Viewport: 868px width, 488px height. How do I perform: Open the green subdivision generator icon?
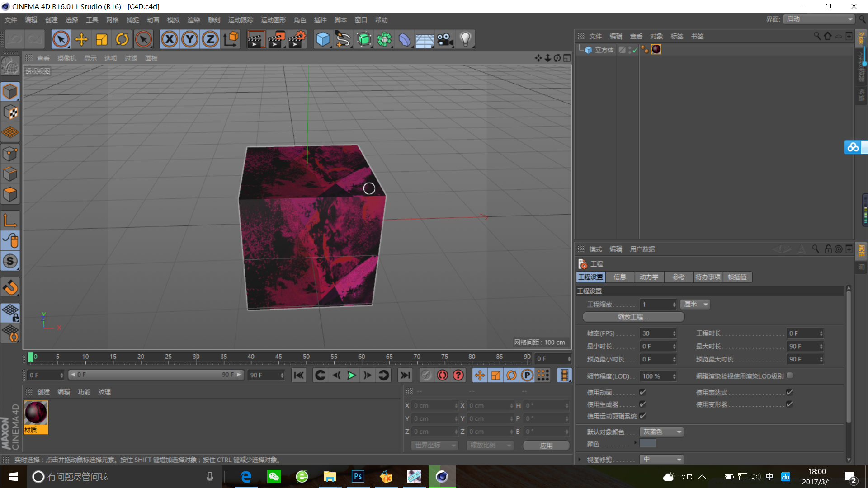point(364,39)
